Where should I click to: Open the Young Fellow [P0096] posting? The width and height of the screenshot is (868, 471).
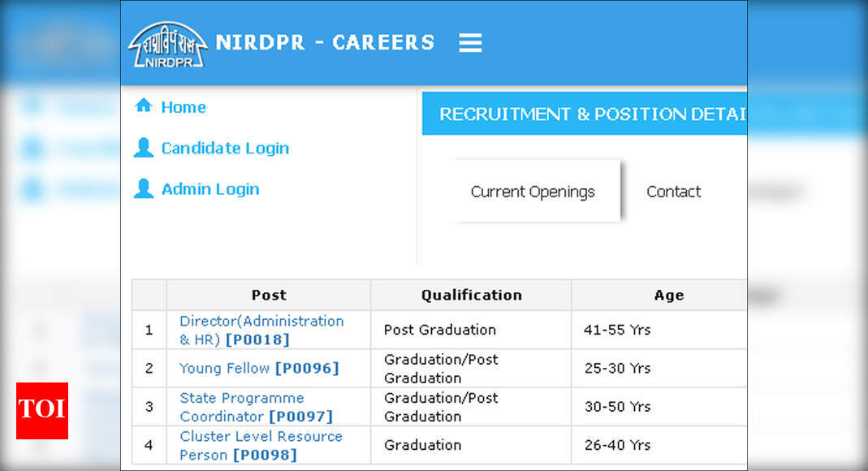coord(259,368)
